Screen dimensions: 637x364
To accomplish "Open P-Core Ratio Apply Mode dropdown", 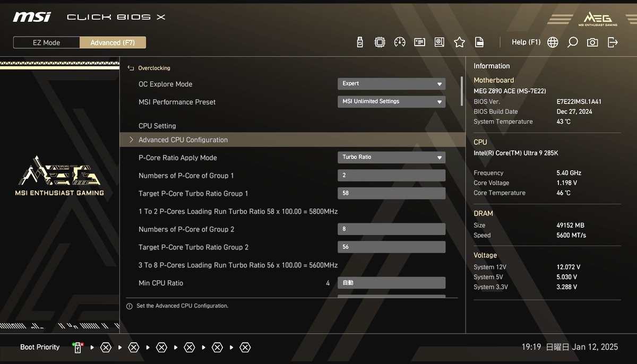I will click(392, 157).
